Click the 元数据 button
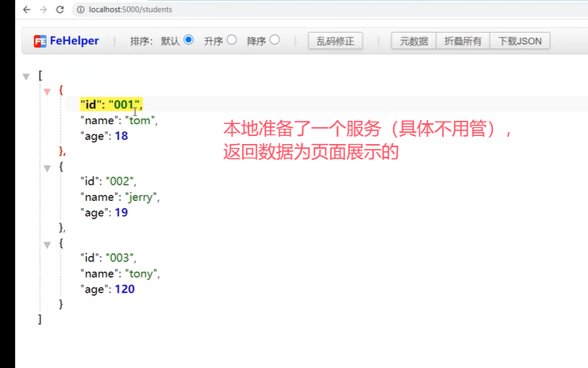This screenshot has width=588, height=368. pyautogui.click(x=414, y=41)
